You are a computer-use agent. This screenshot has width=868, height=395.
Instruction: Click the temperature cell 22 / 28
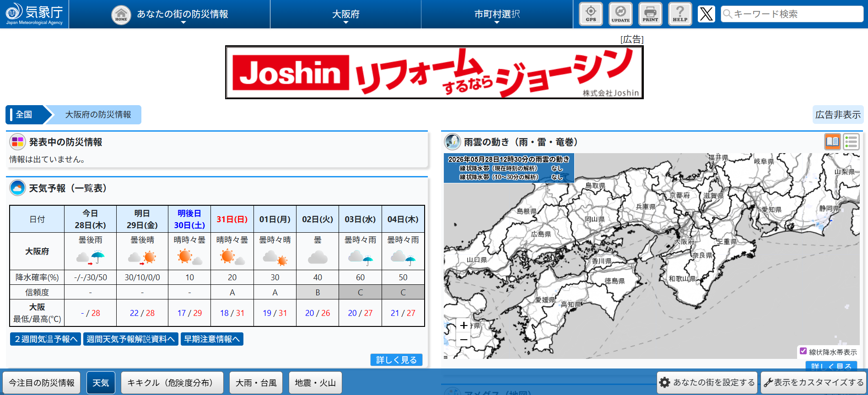(142, 313)
